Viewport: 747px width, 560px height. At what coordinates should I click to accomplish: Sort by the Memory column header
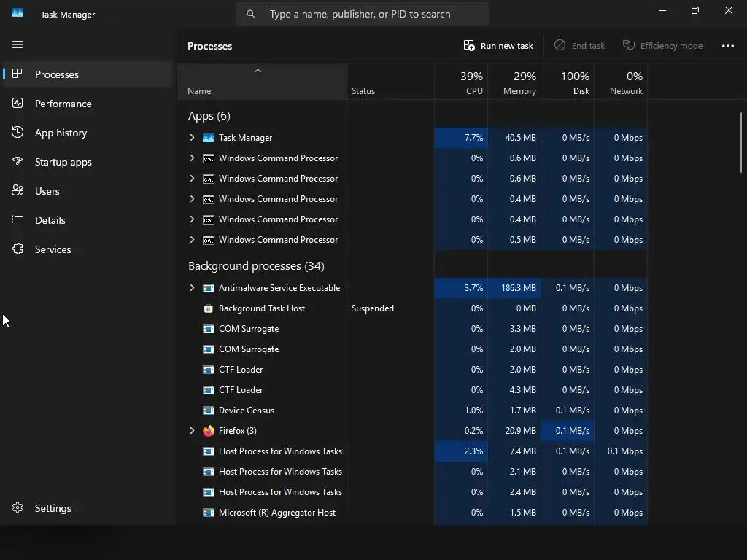(514, 82)
